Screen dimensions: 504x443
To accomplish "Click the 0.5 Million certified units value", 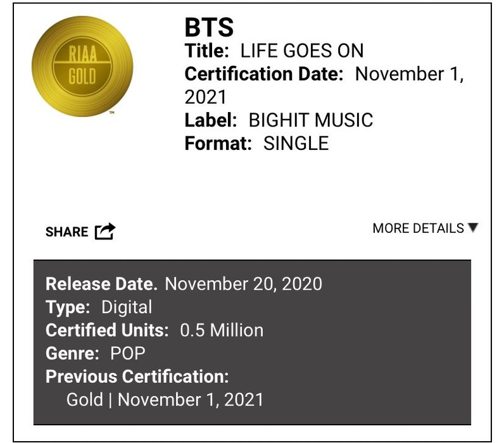I will point(222,330).
